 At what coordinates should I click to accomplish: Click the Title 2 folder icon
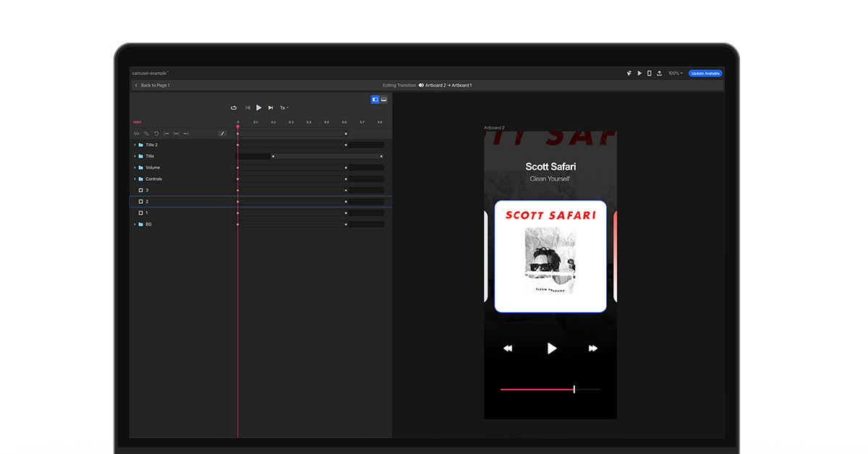(x=140, y=145)
